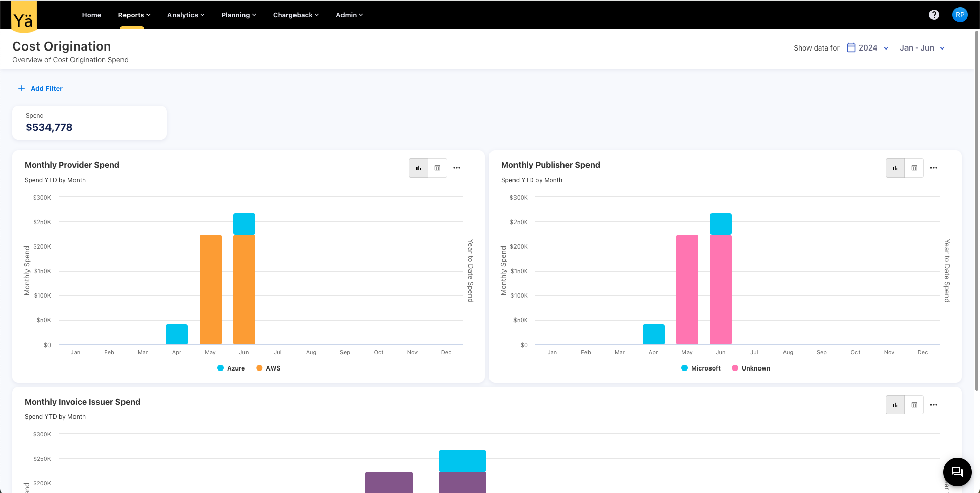
Task: Expand the Jan - Jun period dropdown
Action: pyautogui.click(x=922, y=48)
